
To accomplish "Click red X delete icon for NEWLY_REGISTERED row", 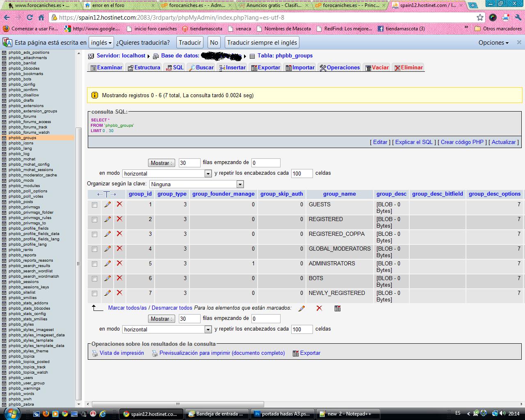I will point(119,293).
